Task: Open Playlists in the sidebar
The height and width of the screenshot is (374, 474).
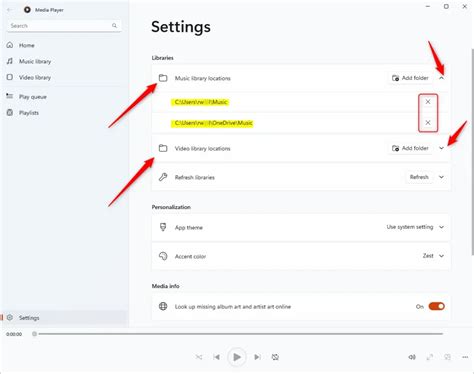Action: click(64, 113)
